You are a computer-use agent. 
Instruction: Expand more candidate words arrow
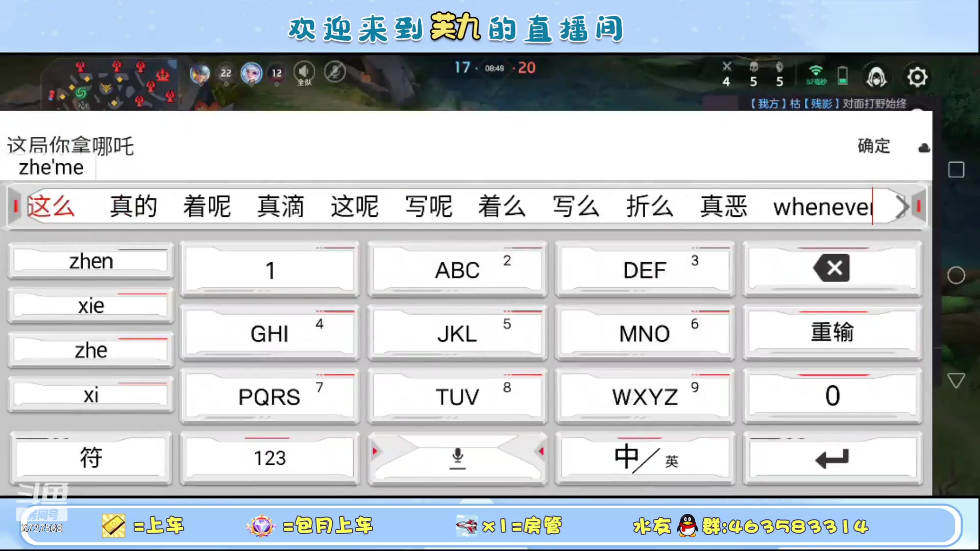point(902,207)
